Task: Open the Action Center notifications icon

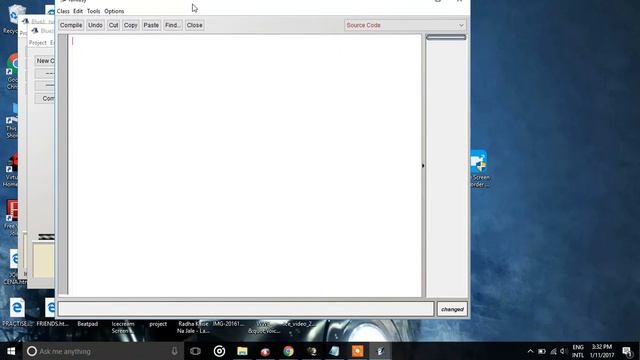Action: pos(627,351)
